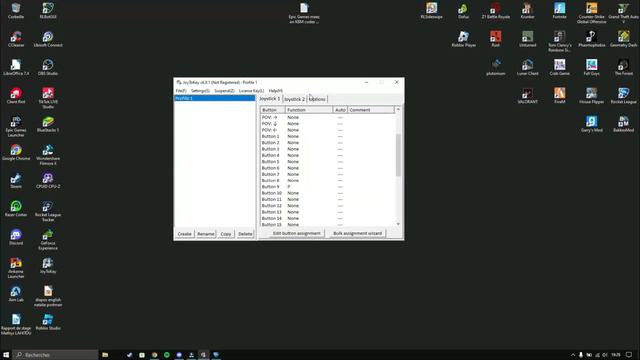Launch the Fortnite desktop shortcut
This screenshot has height=360, width=640.
pyautogui.click(x=560, y=11)
